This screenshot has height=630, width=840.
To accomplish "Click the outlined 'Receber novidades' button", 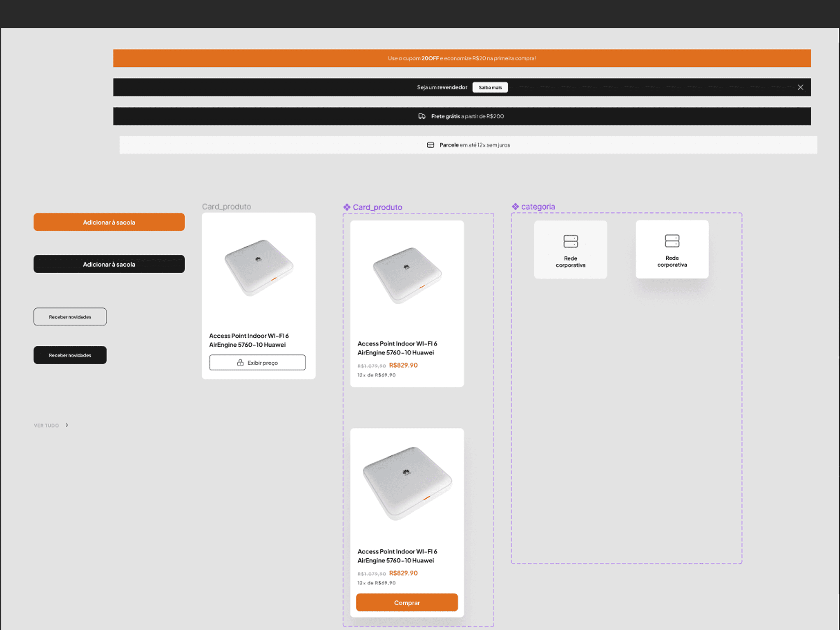I will (x=70, y=317).
